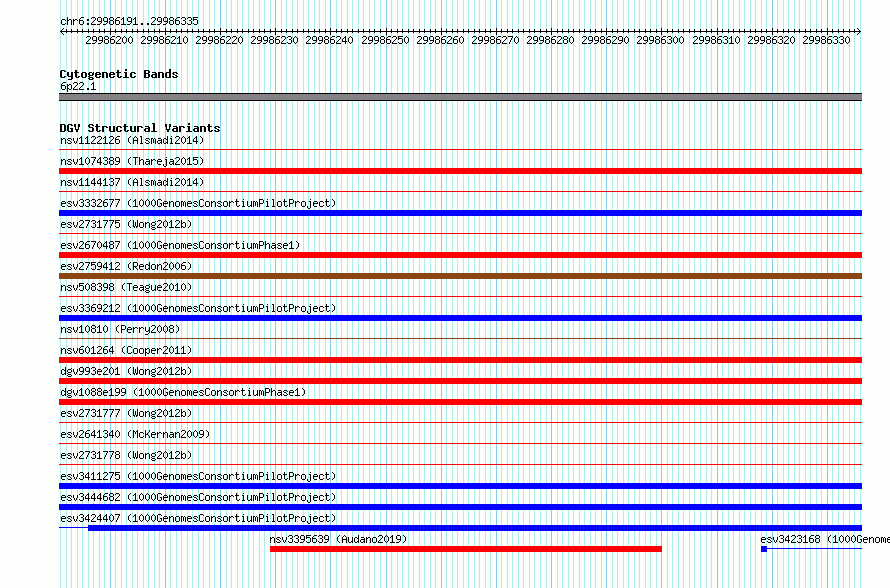Select the nsv508398 (Teague2010) label
Image resolution: width=890 pixels, height=588 pixels.
click(126, 287)
